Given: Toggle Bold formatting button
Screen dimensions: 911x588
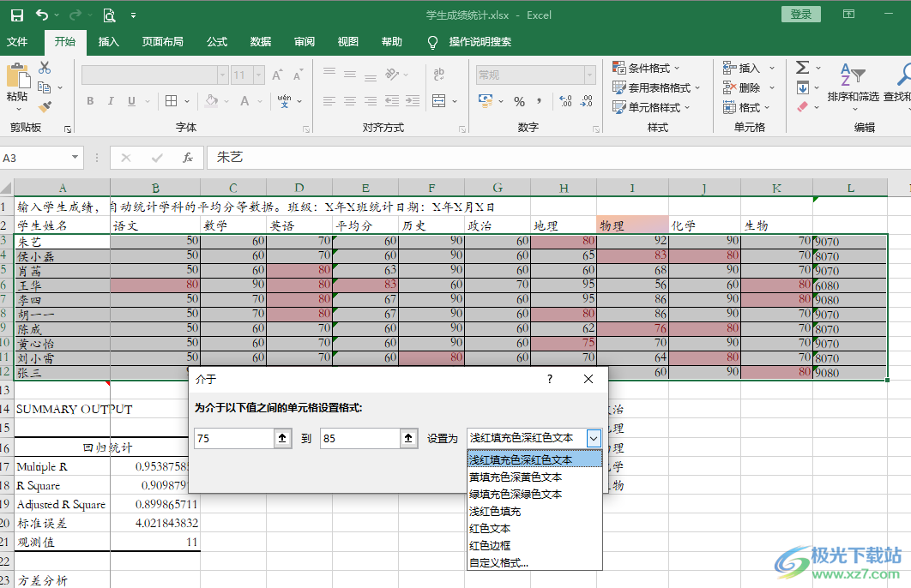Looking at the screenshot, I should [x=90, y=101].
